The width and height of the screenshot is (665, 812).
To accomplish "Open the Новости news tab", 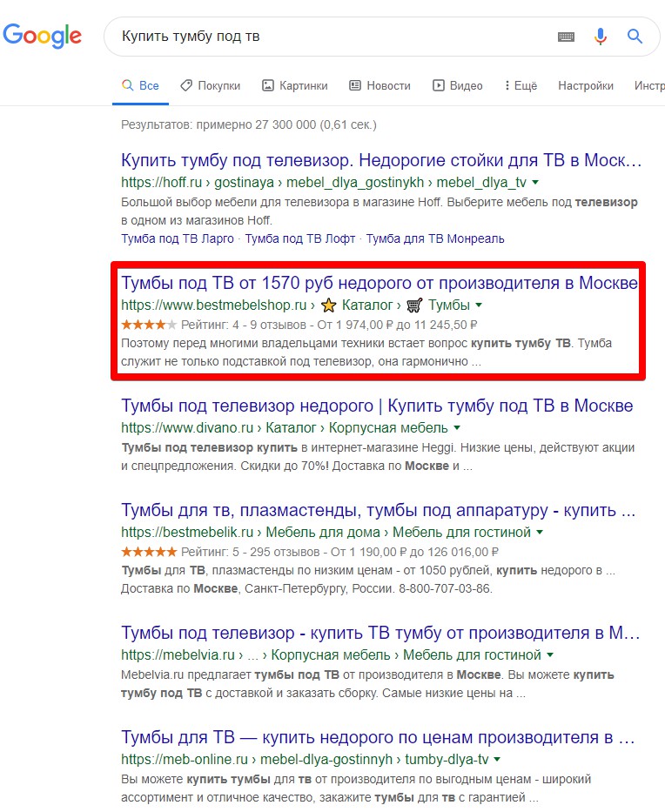I will click(380, 85).
